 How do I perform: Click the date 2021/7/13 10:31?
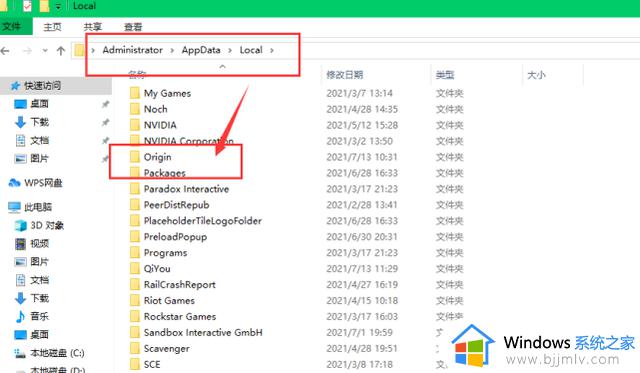(x=362, y=157)
